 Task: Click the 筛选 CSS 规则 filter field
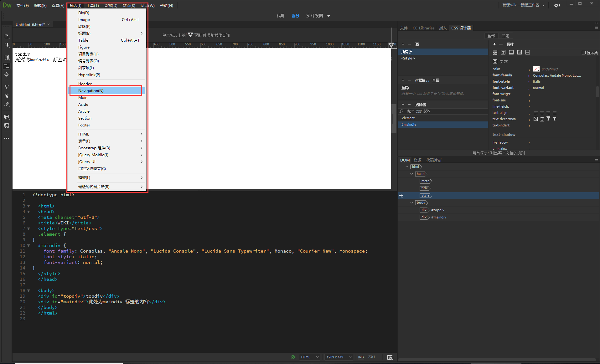[443, 111]
